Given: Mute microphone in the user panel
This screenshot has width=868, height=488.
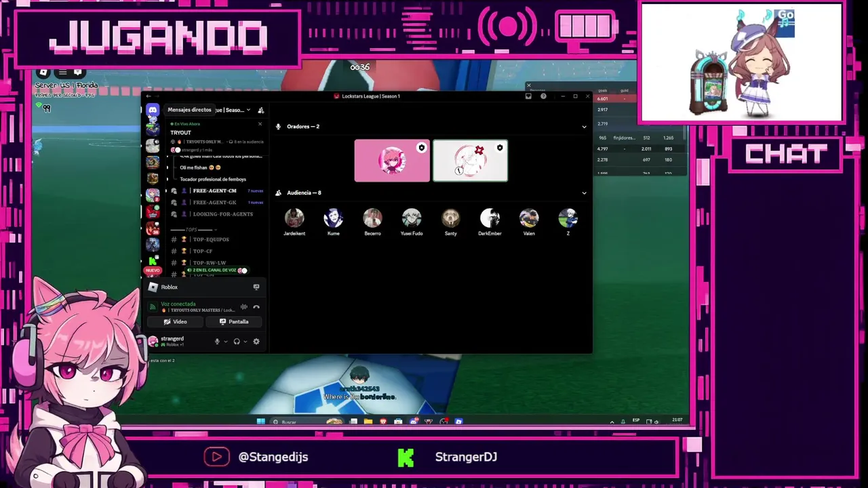Looking at the screenshot, I should [x=217, y=342].
